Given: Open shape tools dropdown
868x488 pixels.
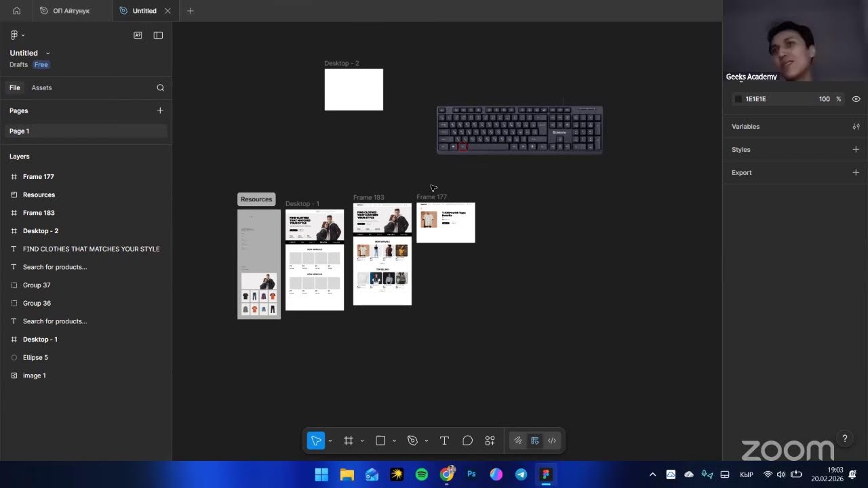Looking at the screenshot, I should (394, 441).
